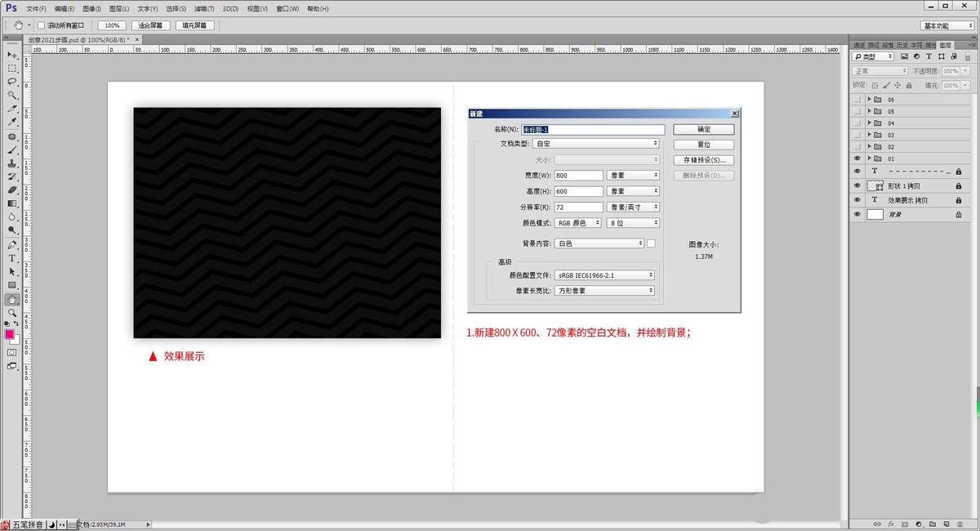Open the 图像(I) menu

point(91,9)
